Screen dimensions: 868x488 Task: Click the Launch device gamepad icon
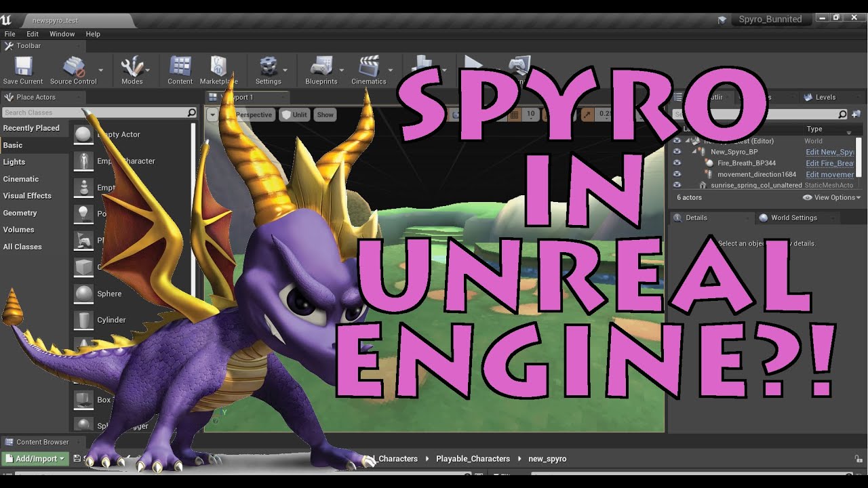click(519, 66)
